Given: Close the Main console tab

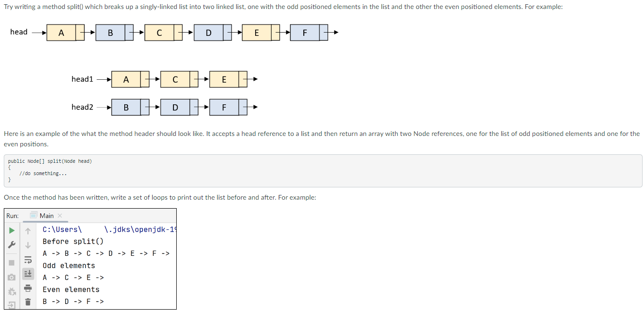Looking at the screenshot, I should (60, 215).
